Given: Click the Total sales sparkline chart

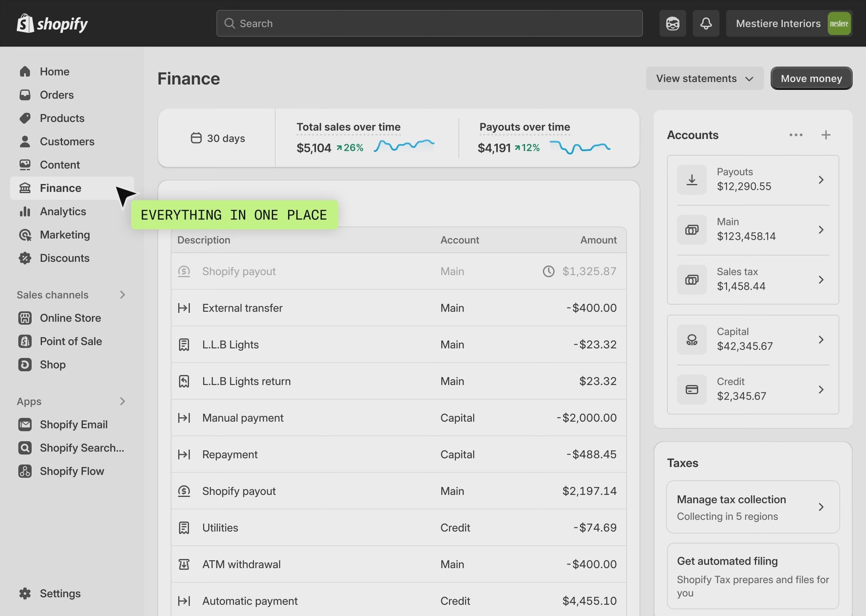Looking at the screenshot, I should coord(404,145).
